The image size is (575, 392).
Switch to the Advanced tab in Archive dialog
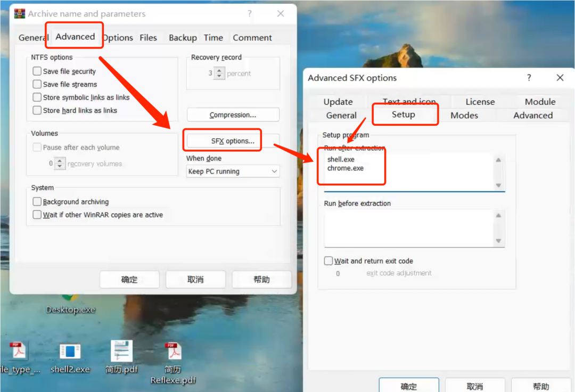point(75,36)
